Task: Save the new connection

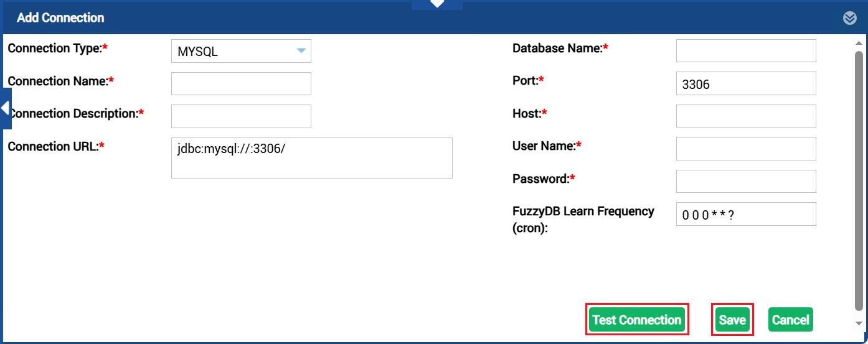Action: coord(732,320)
